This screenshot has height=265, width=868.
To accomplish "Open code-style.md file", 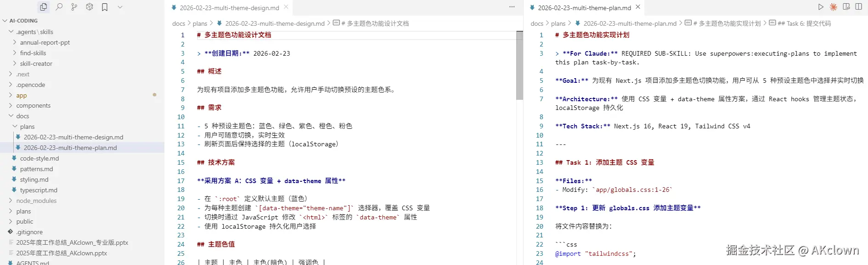I will tap(39, 158).
